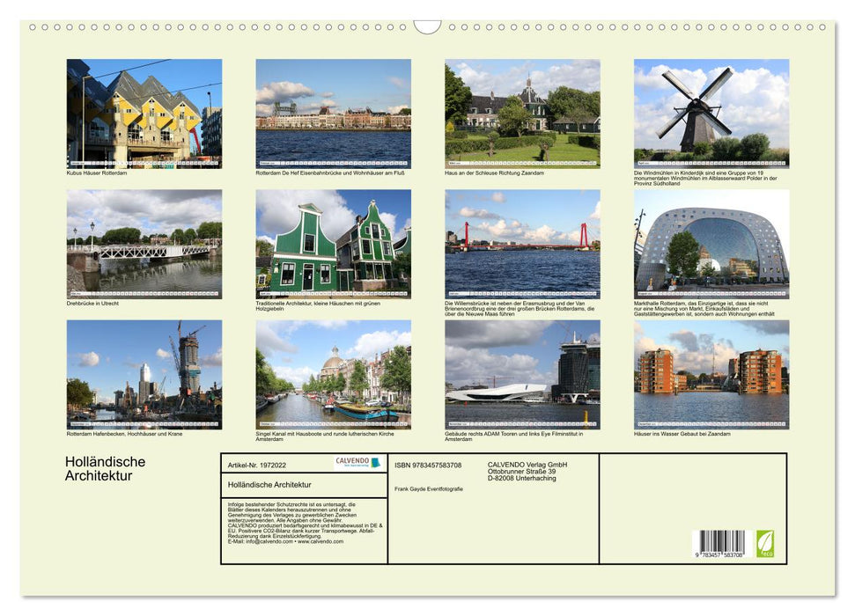
Task: Click the windmill Kinderdijk photo icon
Action: click(711, 112)
